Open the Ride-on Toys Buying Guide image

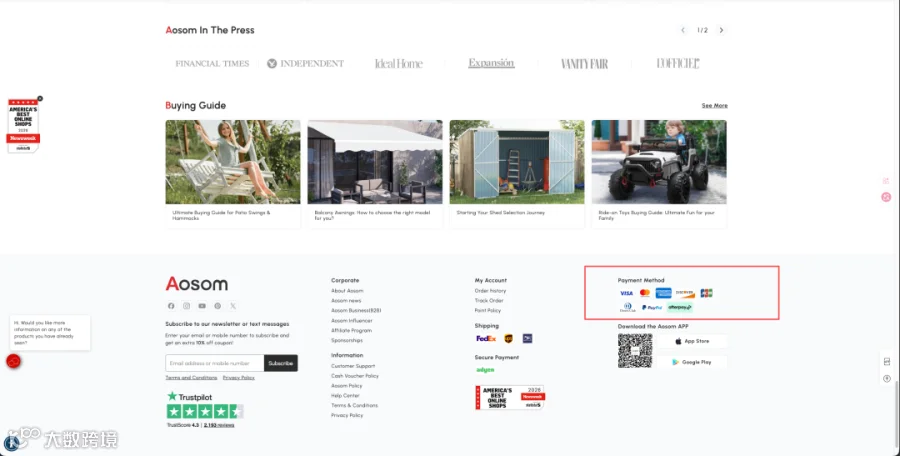659,162
